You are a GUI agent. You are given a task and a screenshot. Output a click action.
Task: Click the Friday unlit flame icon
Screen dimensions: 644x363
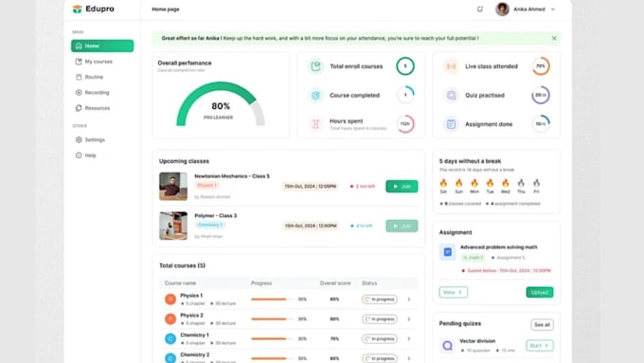536,183
